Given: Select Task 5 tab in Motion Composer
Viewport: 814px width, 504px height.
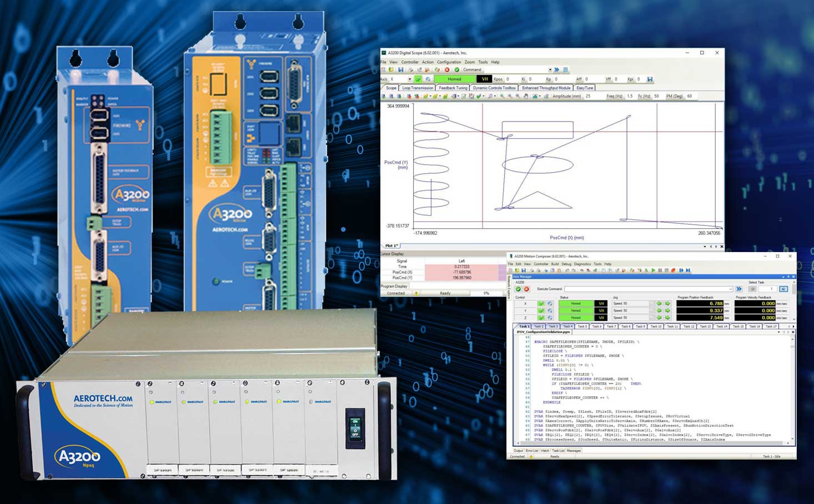Looking at the screenshot, I should [582, 326].
